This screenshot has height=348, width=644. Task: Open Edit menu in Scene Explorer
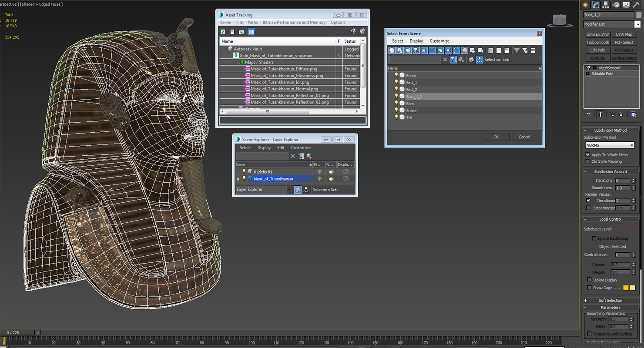click(x=281, y=147)
